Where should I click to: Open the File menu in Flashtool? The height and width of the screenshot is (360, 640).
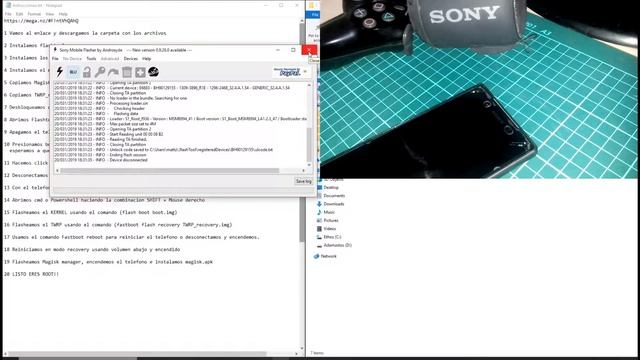pos(55,59)
